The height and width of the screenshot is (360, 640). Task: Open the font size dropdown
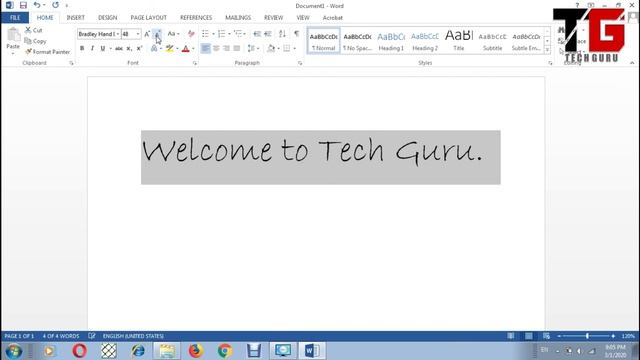138,34
